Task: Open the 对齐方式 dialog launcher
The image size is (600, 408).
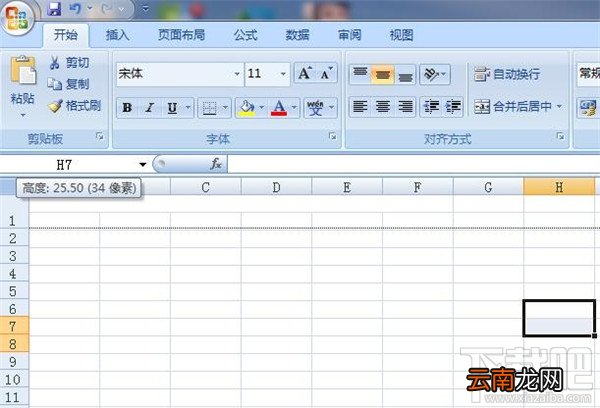Action: click(x=560, y=136)
